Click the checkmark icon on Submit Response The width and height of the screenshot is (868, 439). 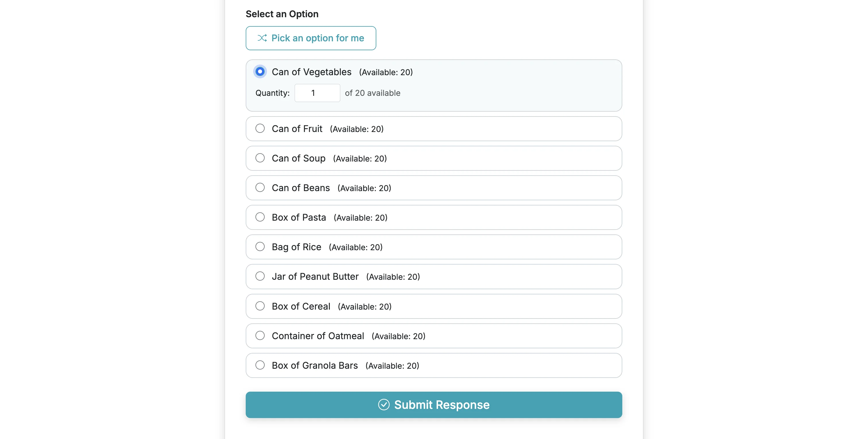(x=384, y=404)
